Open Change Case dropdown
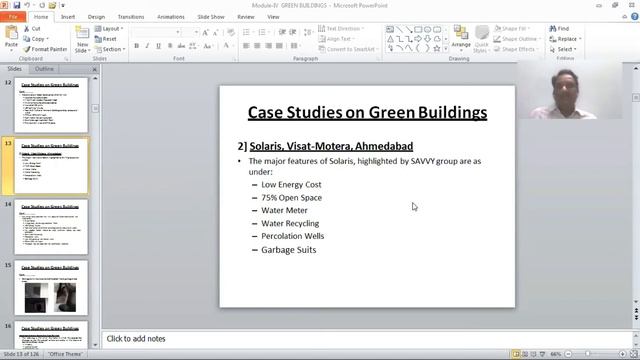 (x=208, y=46)
